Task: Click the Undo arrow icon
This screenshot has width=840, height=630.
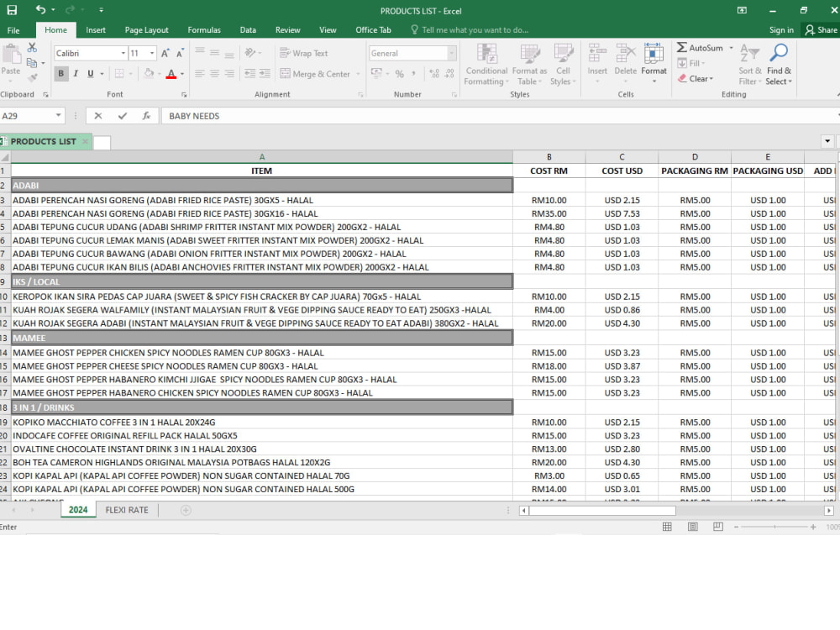Action: click(x=40, y=9)
